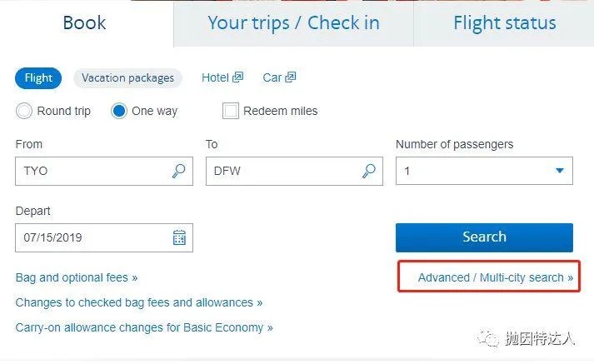Open the Depart date calendar icon
Image resolution: width=594 pixels, height=364 pixels.
tap(179, 237)
